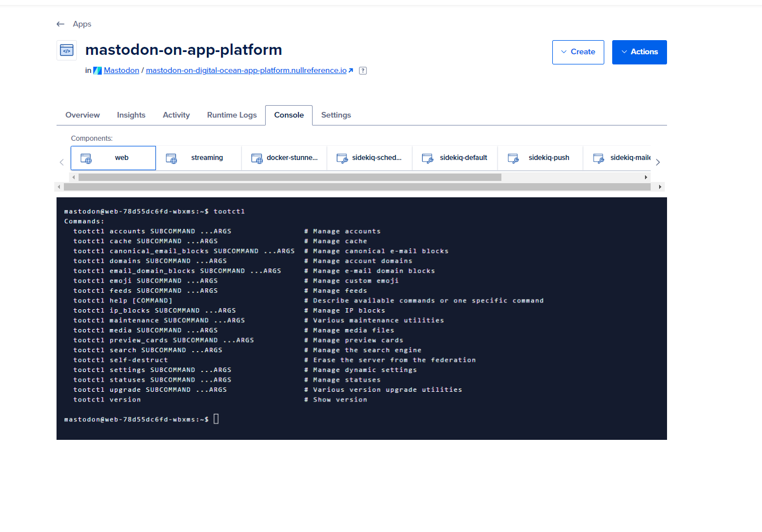Click the web component globe icon
The height and width of the screenshot is (532, 762).
pos(86,158)
